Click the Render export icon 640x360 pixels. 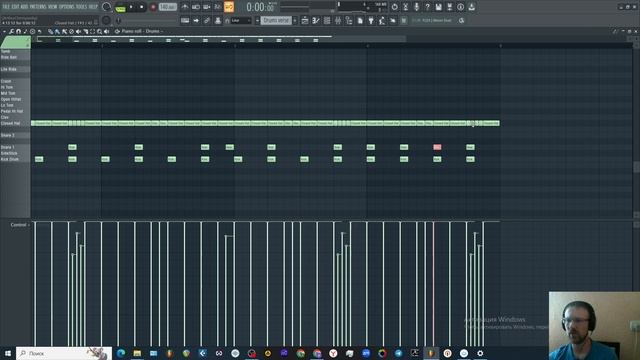pyautogui.click(x=449, y=7)
